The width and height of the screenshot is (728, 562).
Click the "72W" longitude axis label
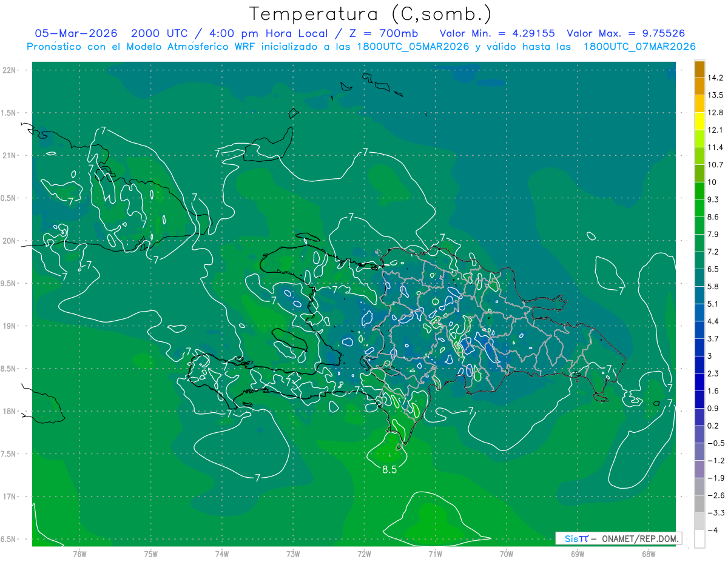pos(364,554)
